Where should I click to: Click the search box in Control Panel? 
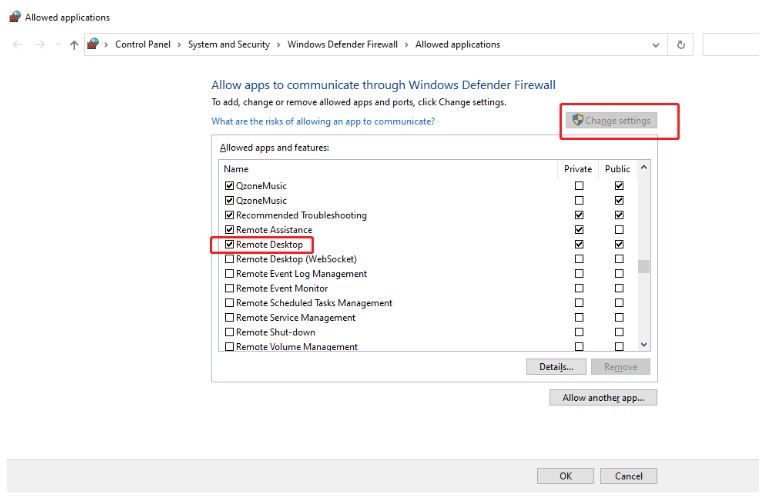coord(733,45)
